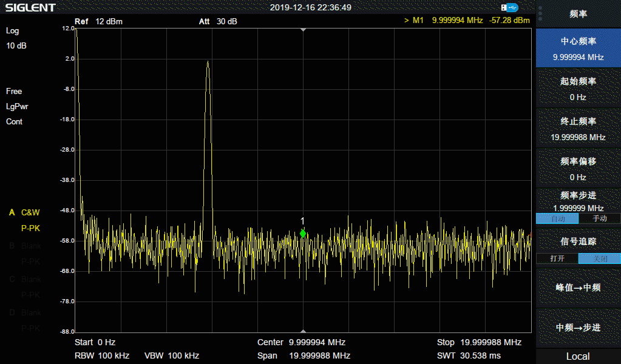Click the vertical dots menu handle
The image size is (621, 364).
[540, 13]
